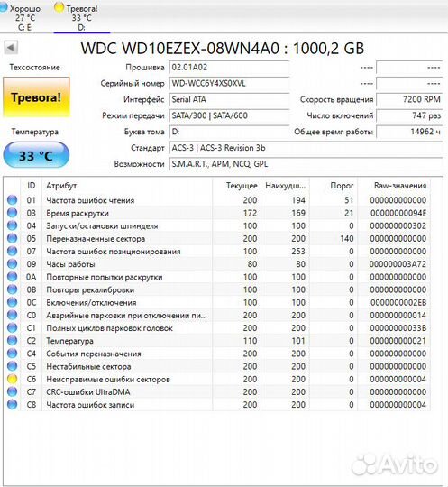Image resolution: width=448 pixels, height=487 pixels.
Task: Select the Тревога! D: disk tab
Action: click(x=81, y=17)
